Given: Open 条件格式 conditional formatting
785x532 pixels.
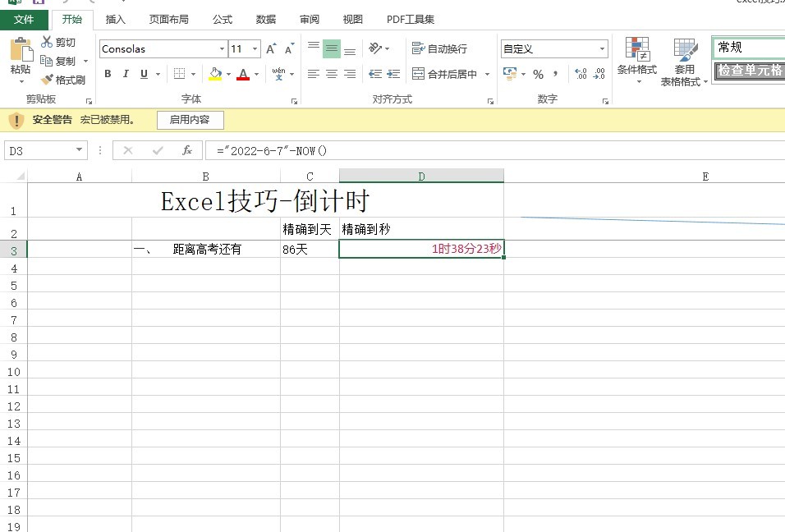Looking at the screenshot, I should coord(637,60).
